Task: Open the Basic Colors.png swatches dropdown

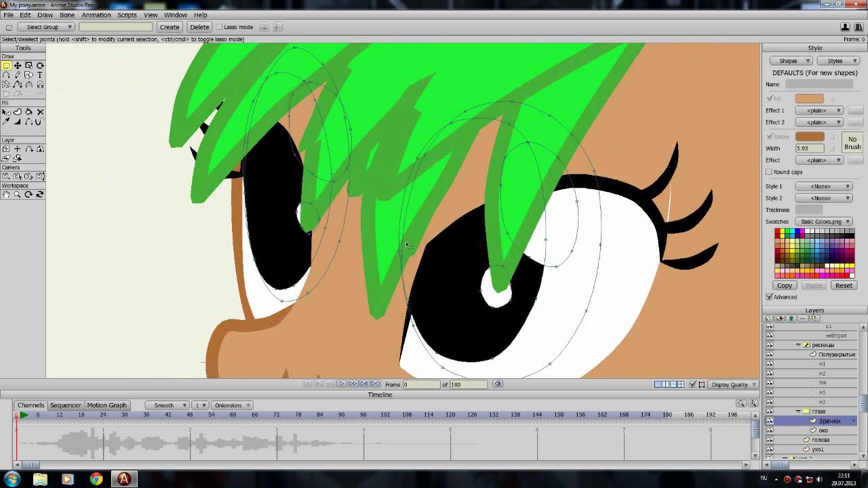Action: pos(824,222)
